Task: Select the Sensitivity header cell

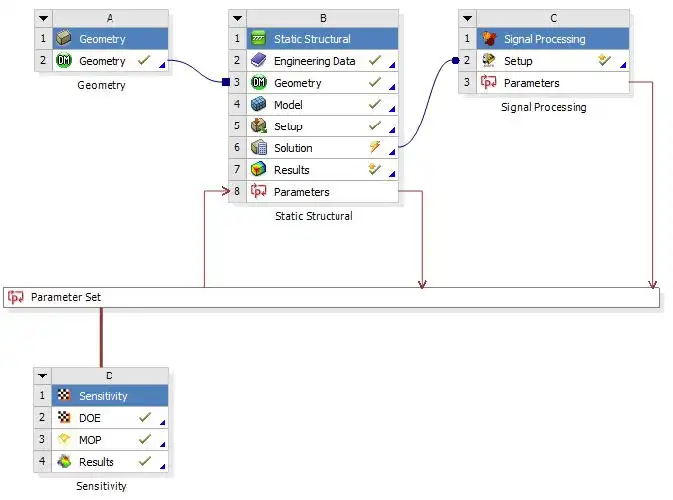Action: point(110,395)
